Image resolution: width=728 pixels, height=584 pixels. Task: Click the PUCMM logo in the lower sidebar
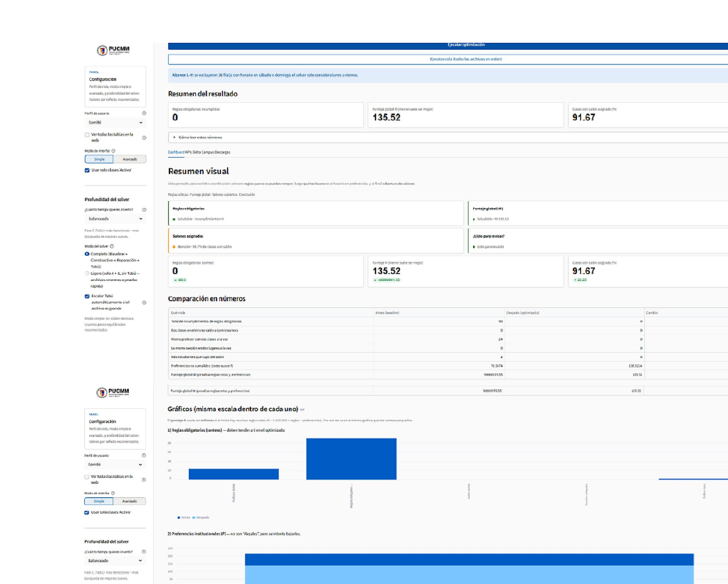tap(113, 392)
